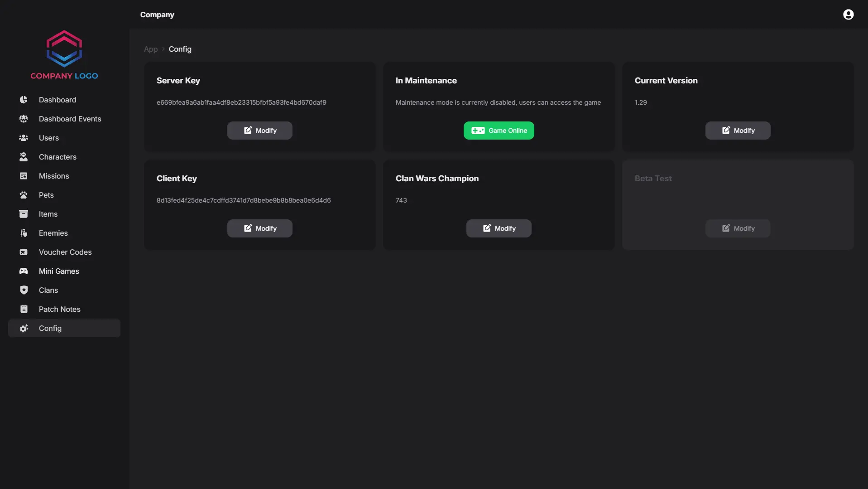The width and height of the screenshot is (868, 489).
Task: Modify the Clan Wars Champion value
Action: coord(499,228)
